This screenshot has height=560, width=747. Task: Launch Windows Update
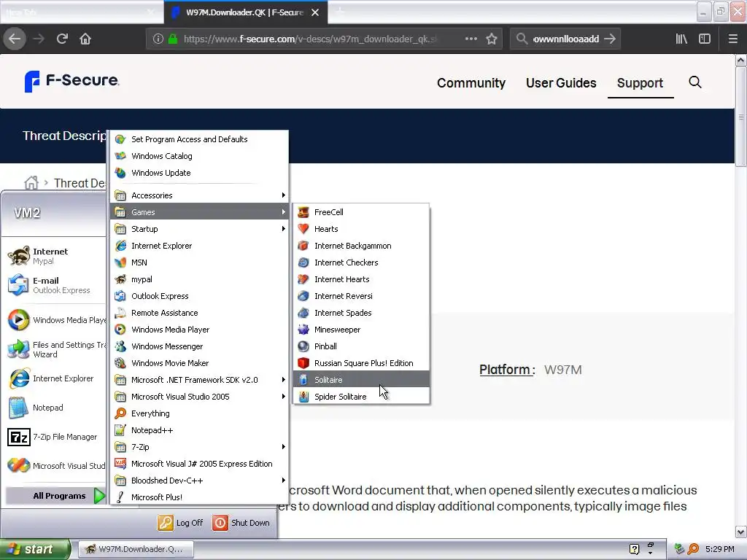(199, 172)
